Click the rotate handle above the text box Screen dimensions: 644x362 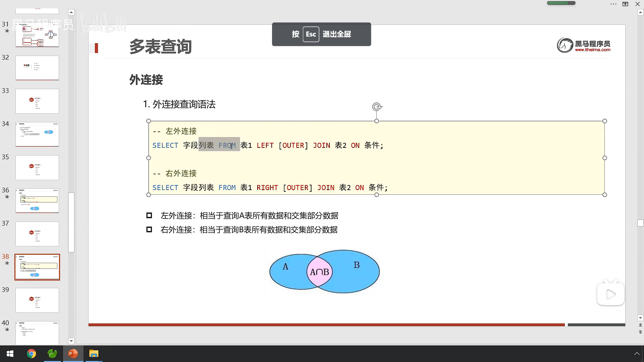click(377, 107)
